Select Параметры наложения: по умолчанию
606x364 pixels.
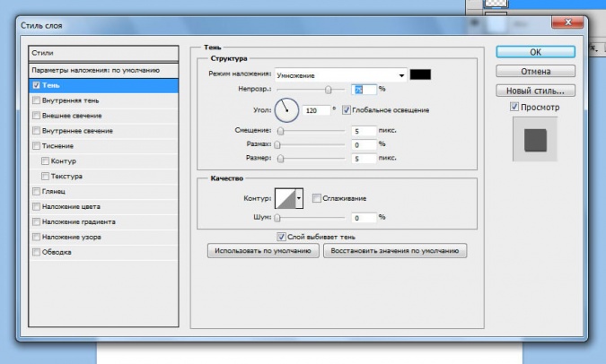[95, 69]
